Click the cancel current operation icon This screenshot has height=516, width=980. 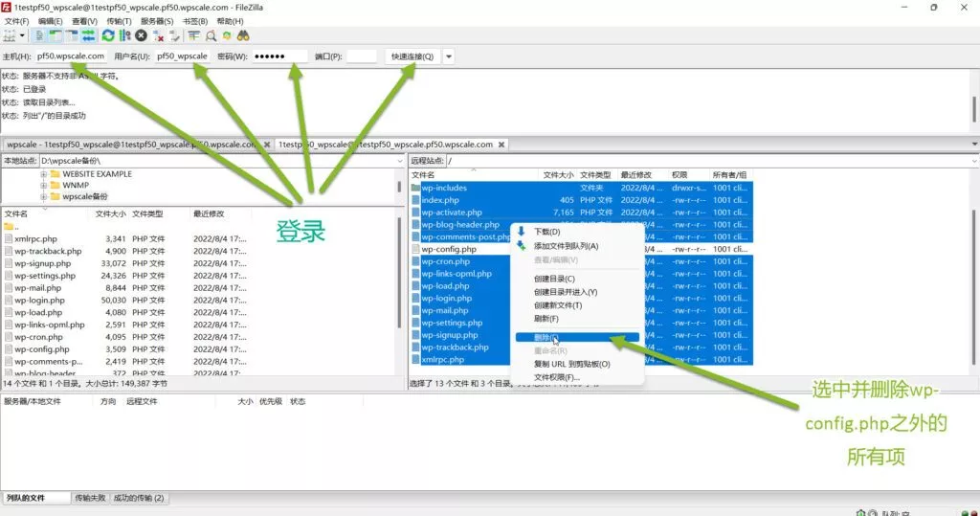pyautogui.click(x=142, y=35)
